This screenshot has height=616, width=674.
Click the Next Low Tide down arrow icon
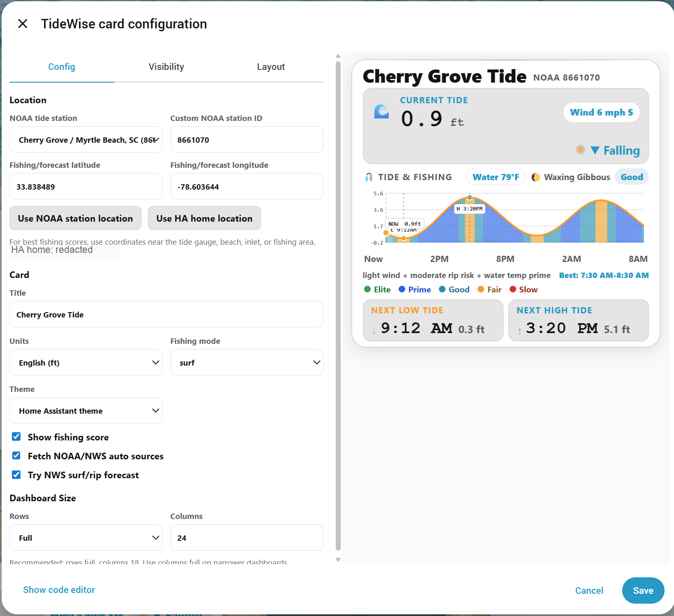point(374,331)
